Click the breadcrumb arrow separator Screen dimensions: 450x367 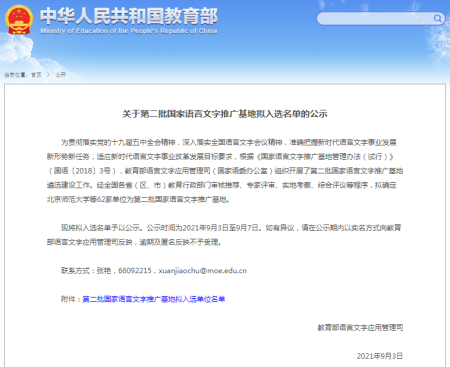pyautogui.click(x=48, y=75)
